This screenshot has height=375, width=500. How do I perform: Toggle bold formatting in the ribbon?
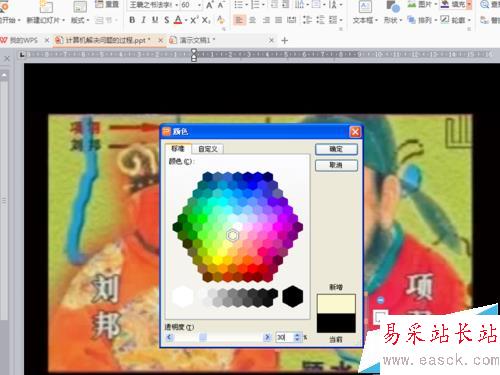coord(132,20)
